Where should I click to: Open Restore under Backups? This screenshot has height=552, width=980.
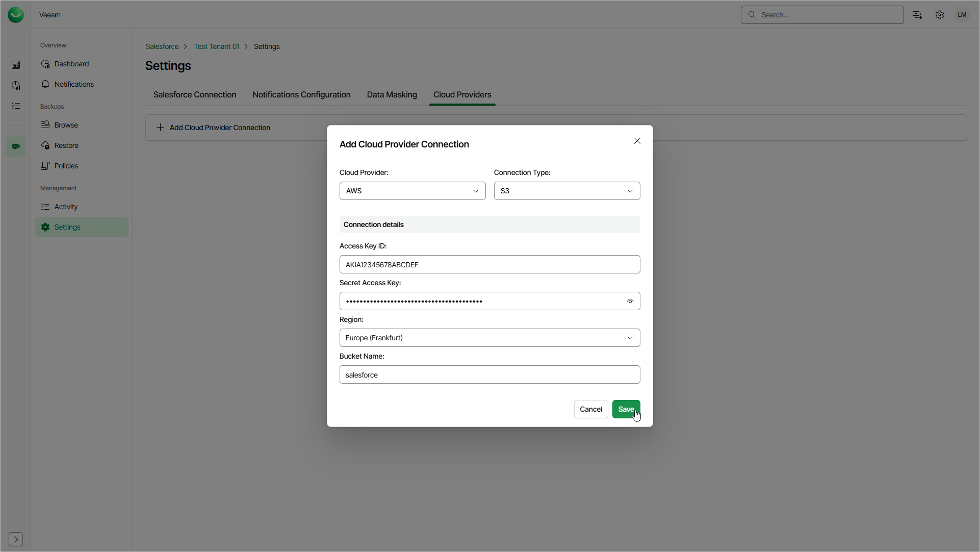[82, 145]
